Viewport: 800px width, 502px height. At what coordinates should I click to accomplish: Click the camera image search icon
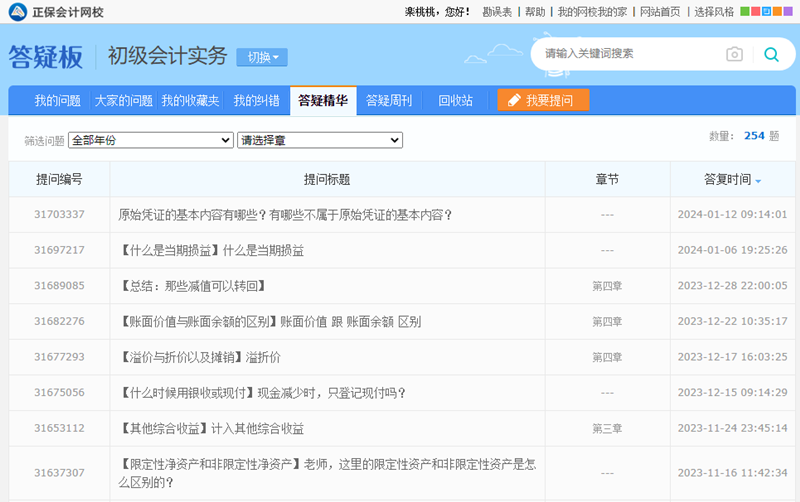(734, 54)
